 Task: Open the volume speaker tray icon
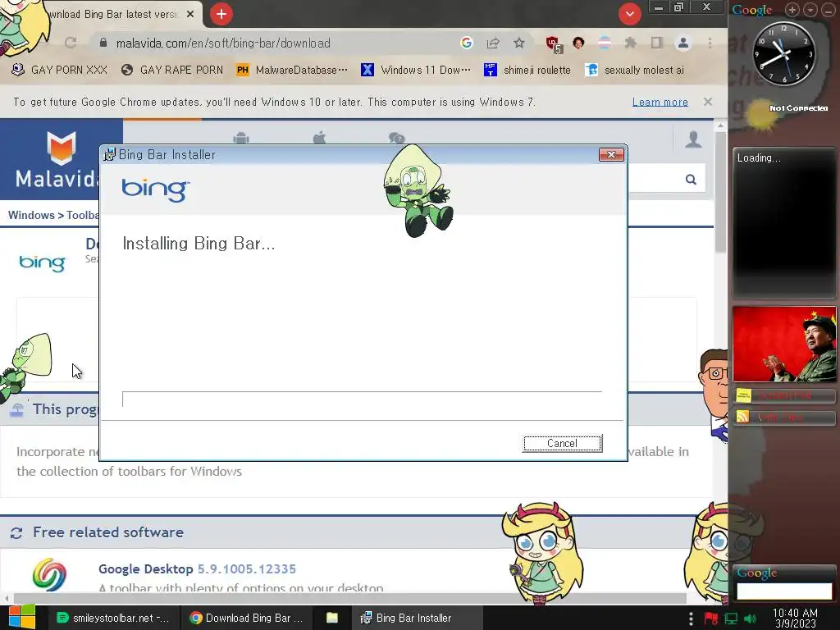coord(751,619)
